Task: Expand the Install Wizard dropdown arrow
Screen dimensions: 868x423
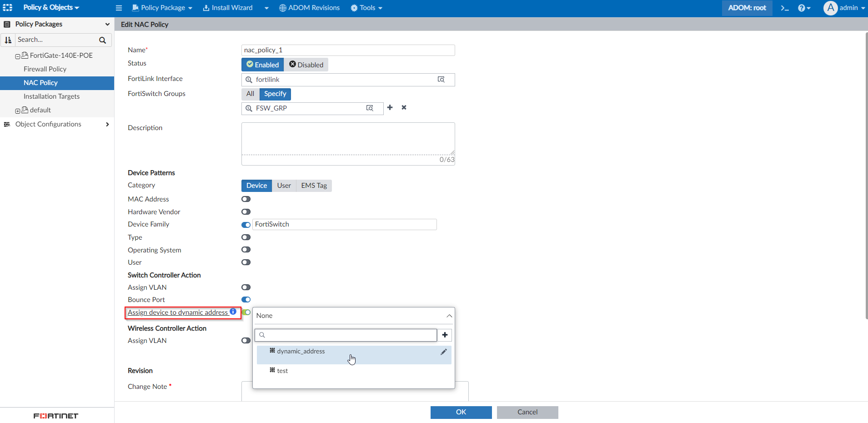Action: pyautogui.click(x=266, y=8)
